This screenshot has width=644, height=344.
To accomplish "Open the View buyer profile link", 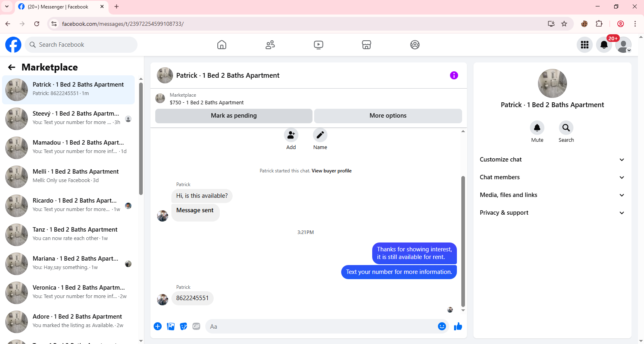I will pos(331,171).
